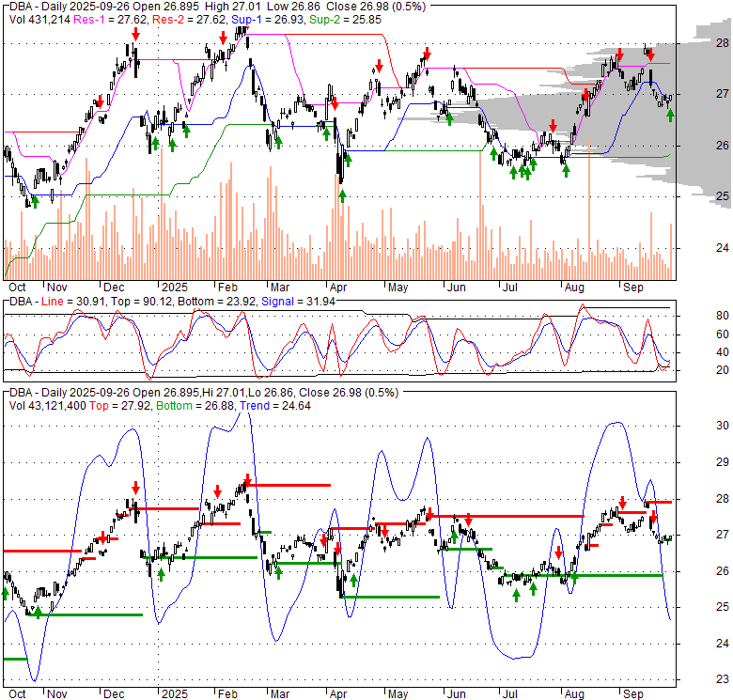Click the green arrow below April low in top chart
733x700 pixels.
(x=342, y=196)
